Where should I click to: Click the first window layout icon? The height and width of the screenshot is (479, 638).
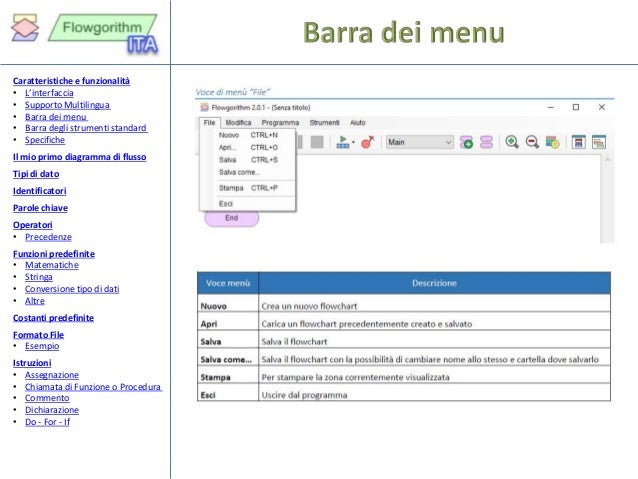[x=579, y=142]
